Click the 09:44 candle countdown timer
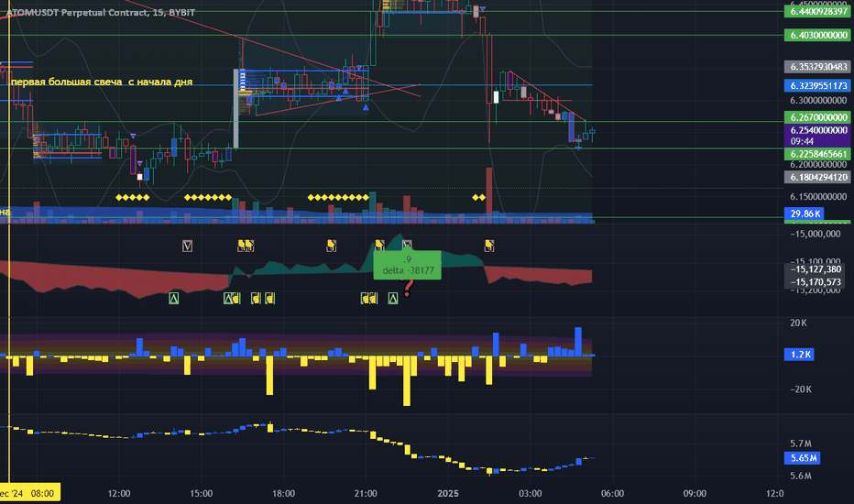This screenshot has height=504, width=854. pos(803,141)
